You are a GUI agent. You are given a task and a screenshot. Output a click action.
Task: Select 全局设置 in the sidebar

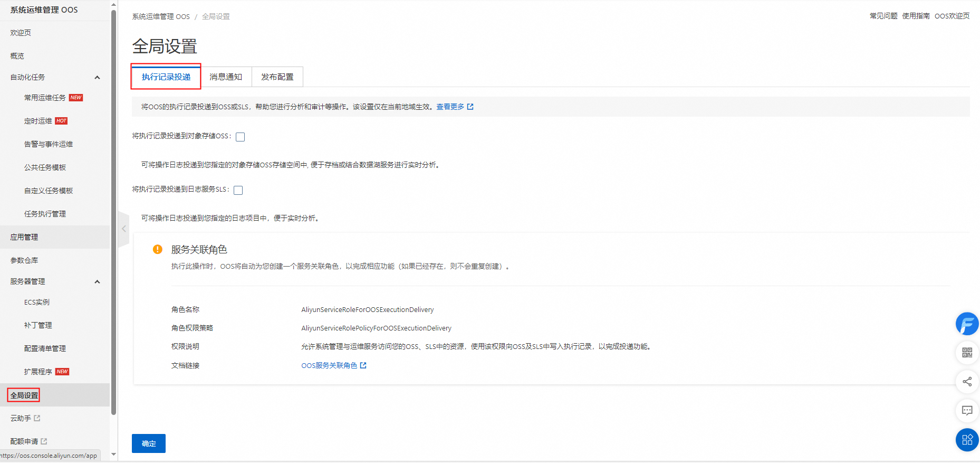24,395
